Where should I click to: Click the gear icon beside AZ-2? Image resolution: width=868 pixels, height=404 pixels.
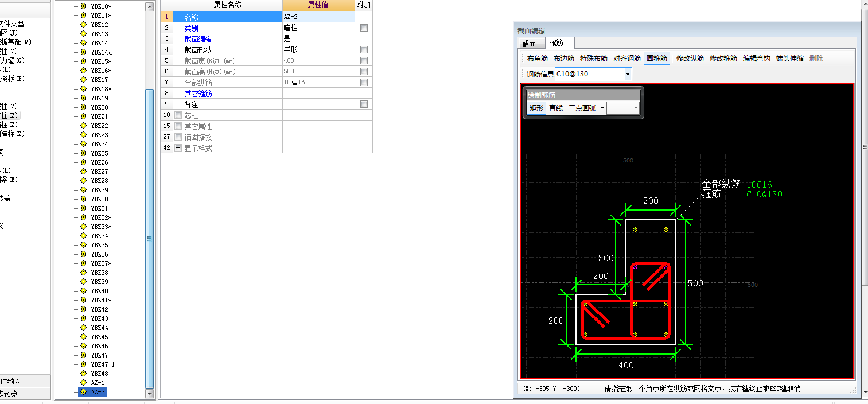(83, 392)
